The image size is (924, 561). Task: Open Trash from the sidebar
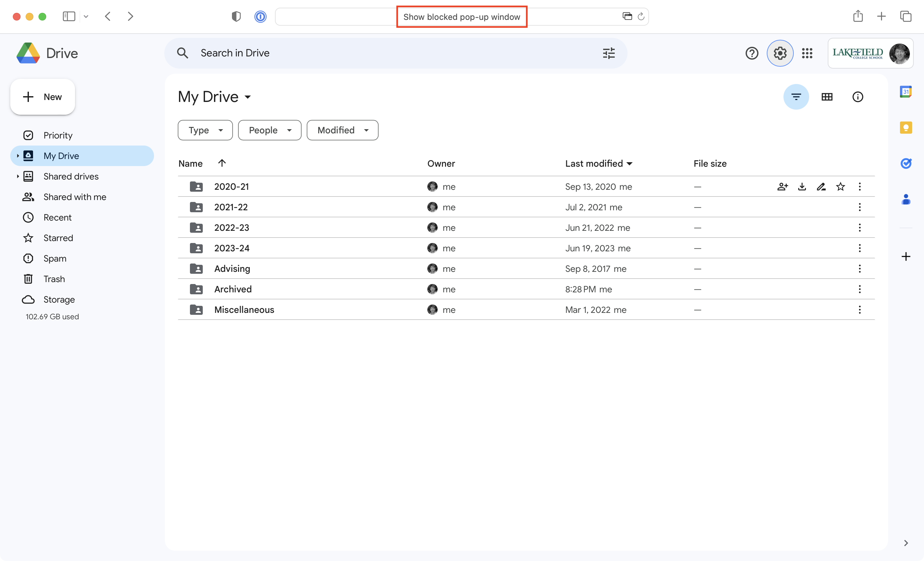click(x=54, y=279)
